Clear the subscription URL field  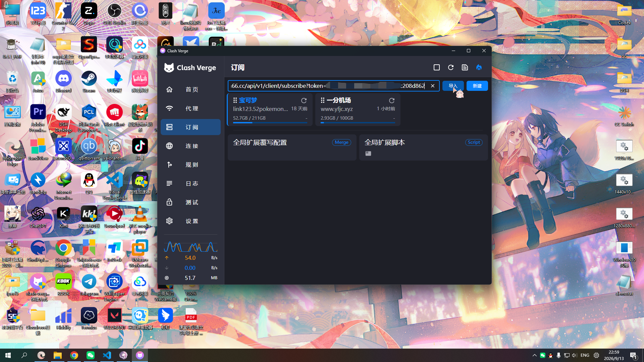coord(433,86)
